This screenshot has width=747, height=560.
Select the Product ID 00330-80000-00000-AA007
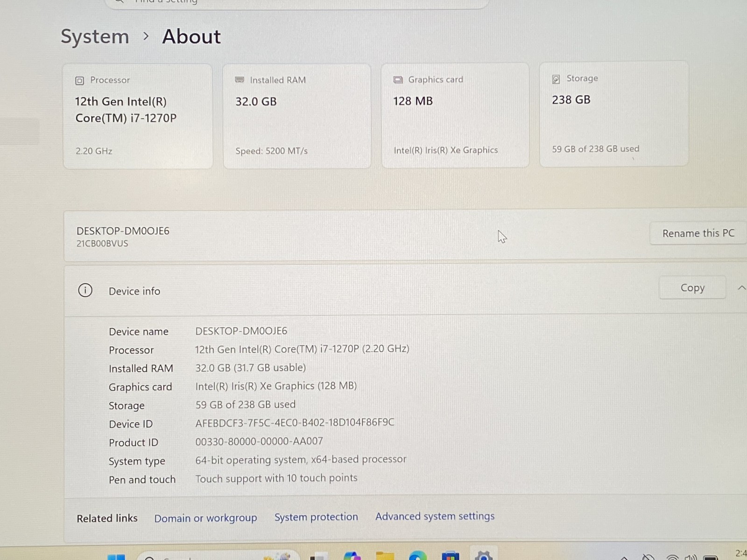pos(259,441)
